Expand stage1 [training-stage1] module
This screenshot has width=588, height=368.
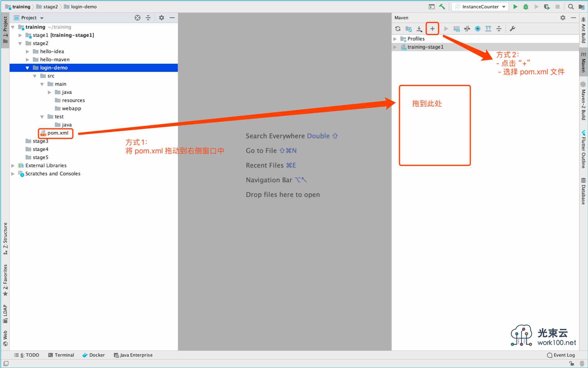click(x=20, y=35)
